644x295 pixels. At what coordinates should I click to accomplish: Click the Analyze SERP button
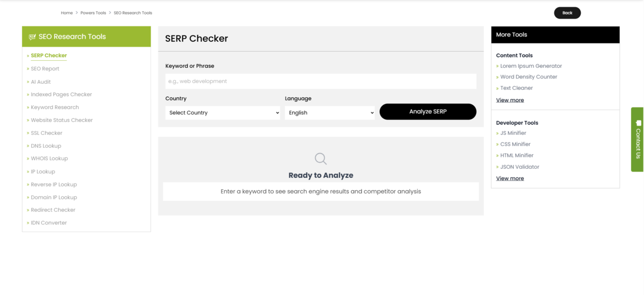coord(428,112)
